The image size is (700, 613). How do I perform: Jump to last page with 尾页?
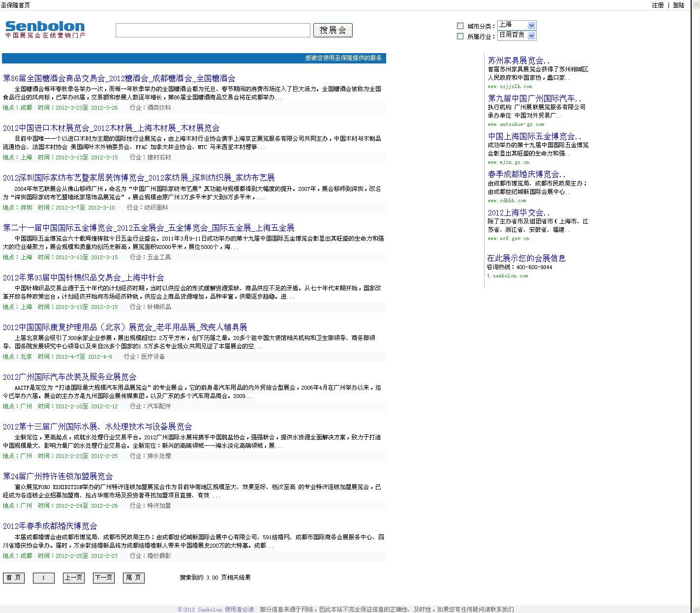point(133,578)
